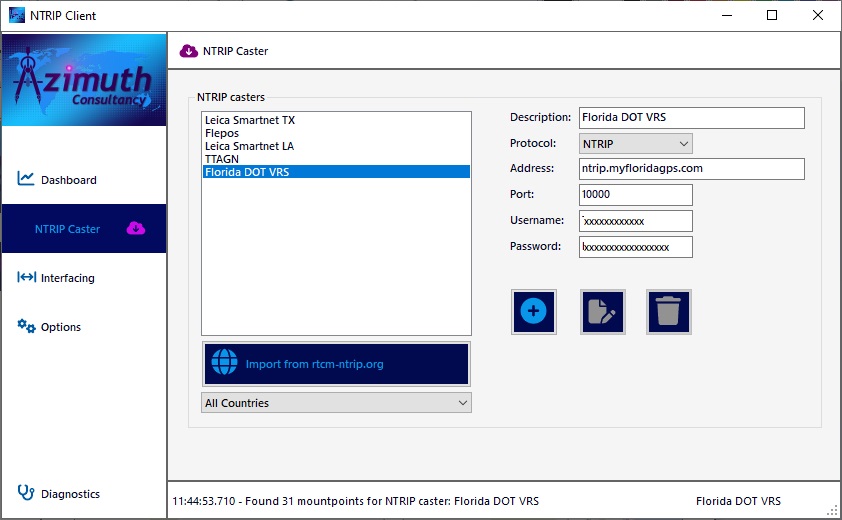Viewport: 842px width, 520px height.
Task: Select Leica Smartnet TX caster
Action: click(x=250, y=120)
